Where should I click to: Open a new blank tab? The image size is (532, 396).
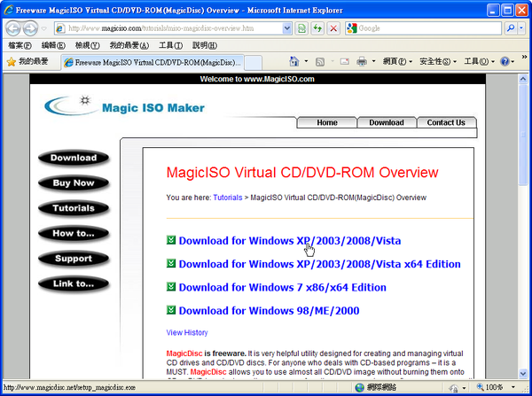(253, 63)
